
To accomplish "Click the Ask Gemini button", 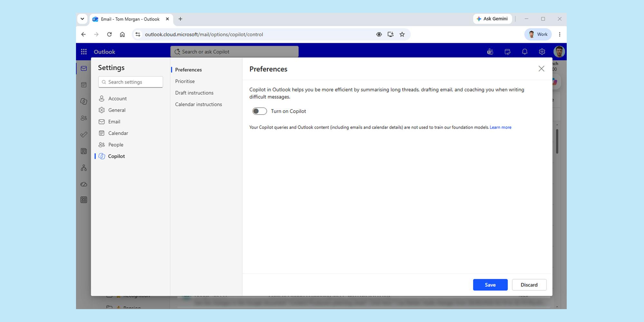I will coord(492,19).
